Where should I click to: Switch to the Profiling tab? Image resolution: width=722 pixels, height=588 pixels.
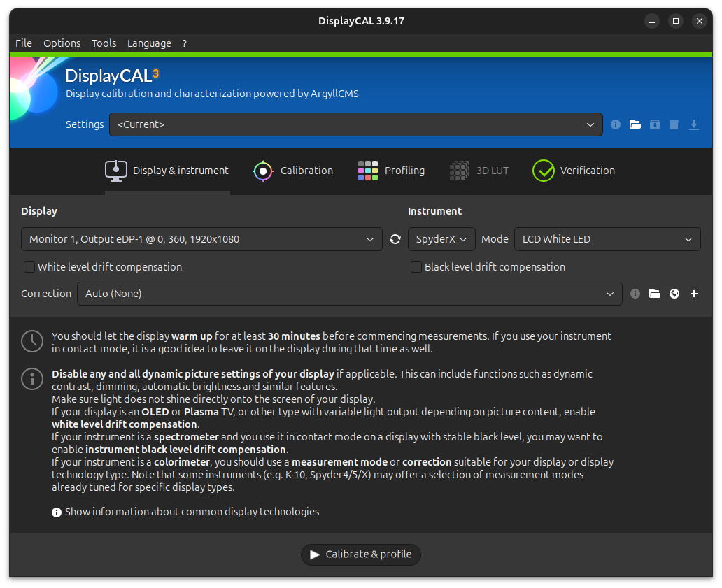coord(392,171)
